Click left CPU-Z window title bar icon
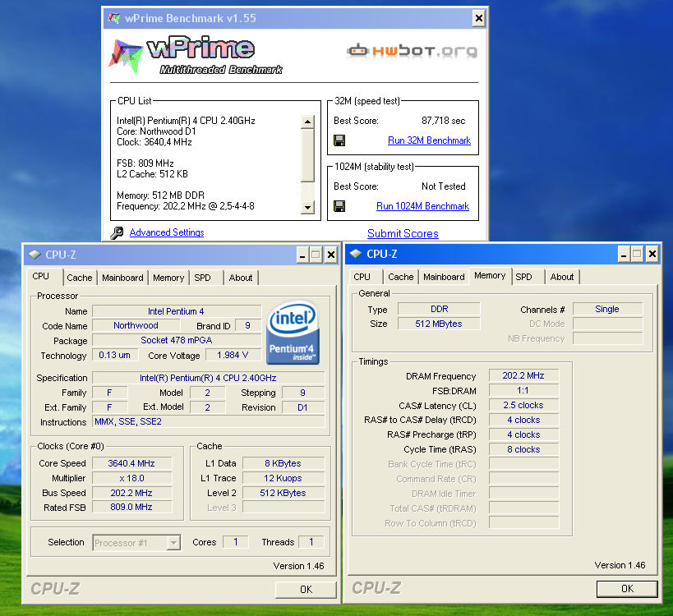 (x=35, y=255)
